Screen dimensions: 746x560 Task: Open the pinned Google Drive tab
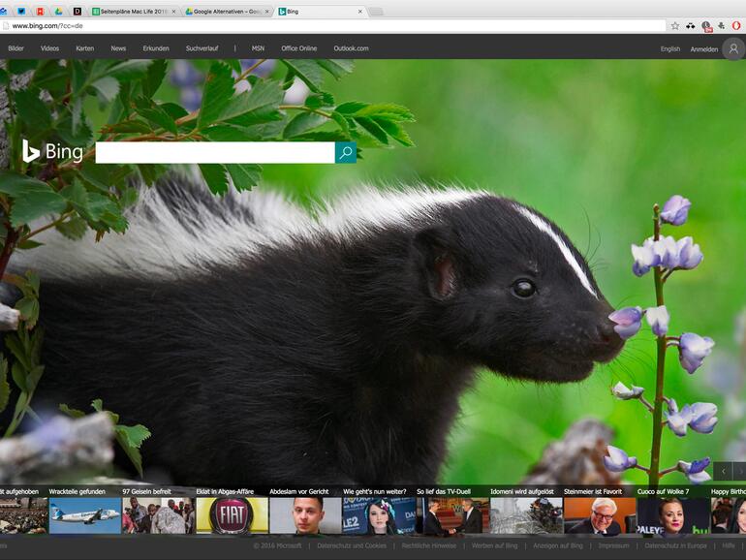tap(58, 11)
